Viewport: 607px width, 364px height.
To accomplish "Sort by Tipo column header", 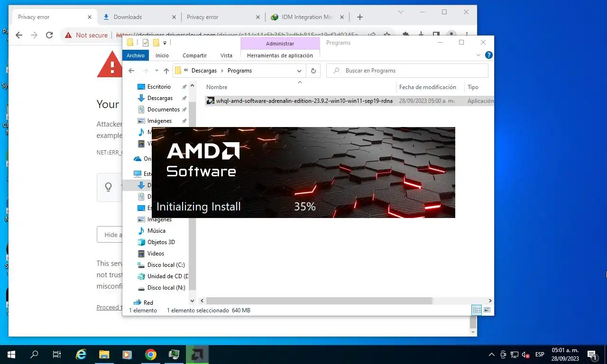I will tap(473, 87).
